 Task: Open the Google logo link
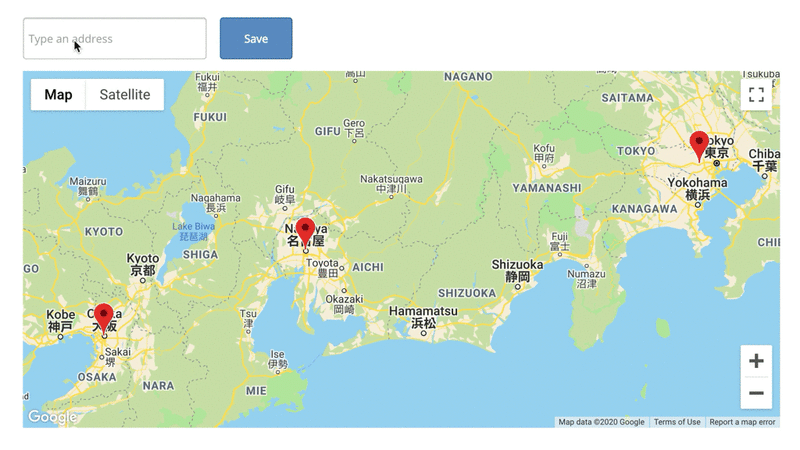pyautogui.click(x=52, y=417)
